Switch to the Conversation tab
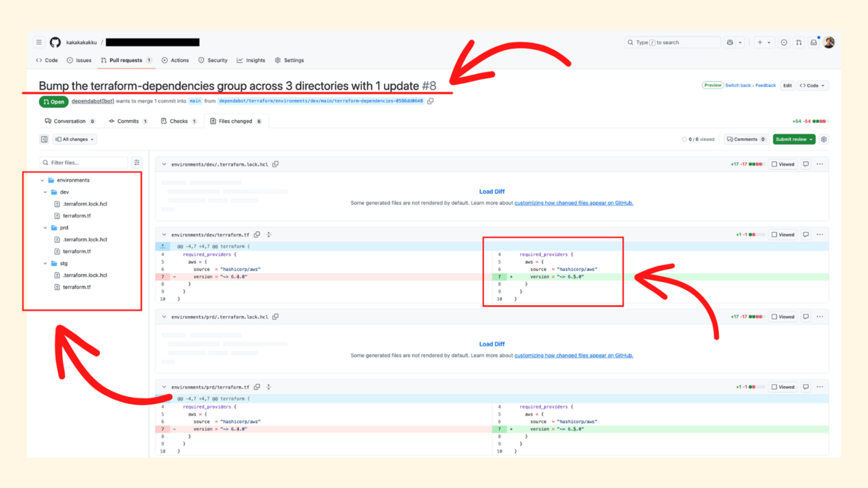The width and height of the screenshot is (868, 488). (x=70, y=121)
